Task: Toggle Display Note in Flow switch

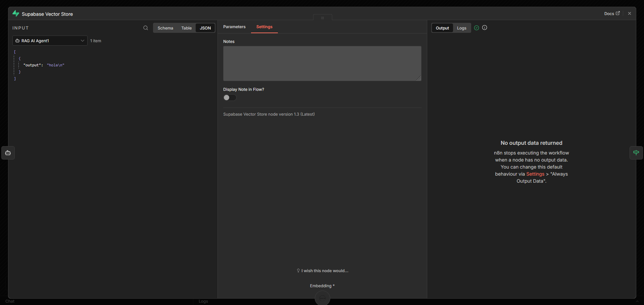Action: (x=230, y=98)
